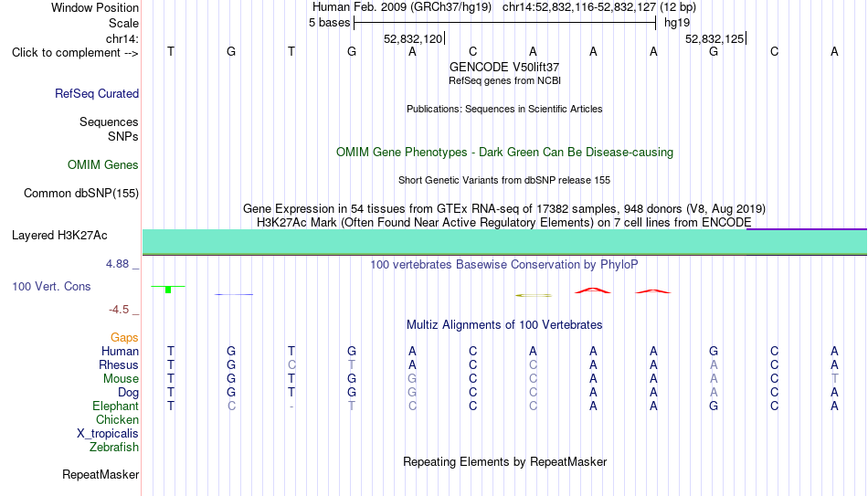Click the GTEx Gene Expression track title
This screenshot has width=868, height=496.
pyautogui.click(x=504, y=208)
